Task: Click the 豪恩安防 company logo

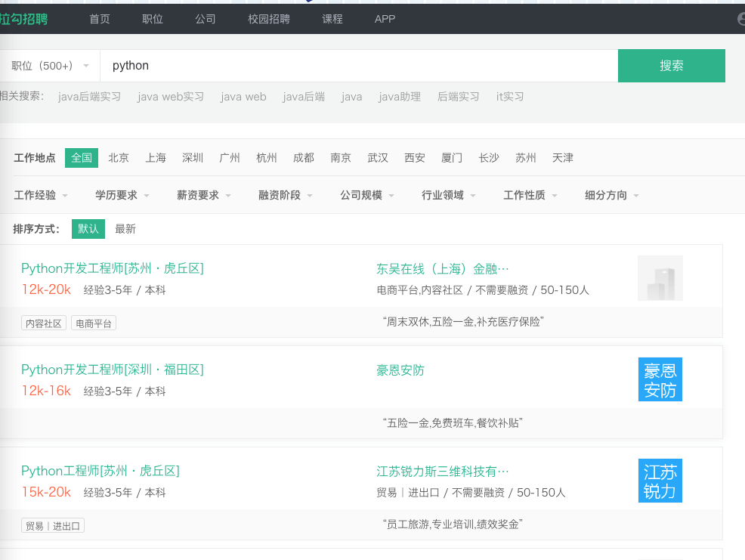Action: tap(660, 379)
